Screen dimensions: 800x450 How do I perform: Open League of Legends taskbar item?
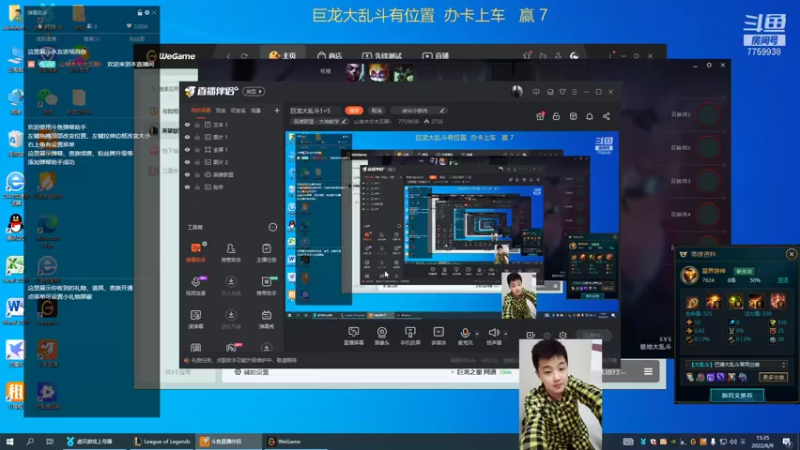coord(162,441)
